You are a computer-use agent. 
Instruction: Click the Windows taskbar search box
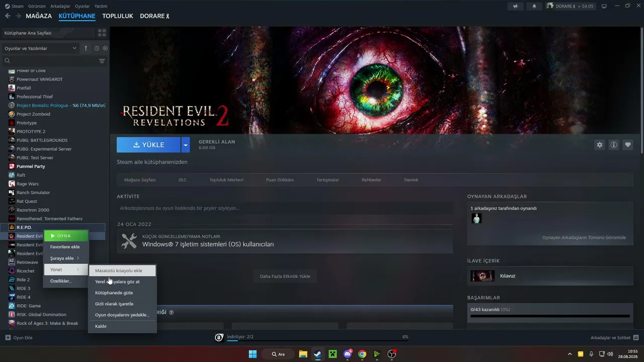coord(278,354)
